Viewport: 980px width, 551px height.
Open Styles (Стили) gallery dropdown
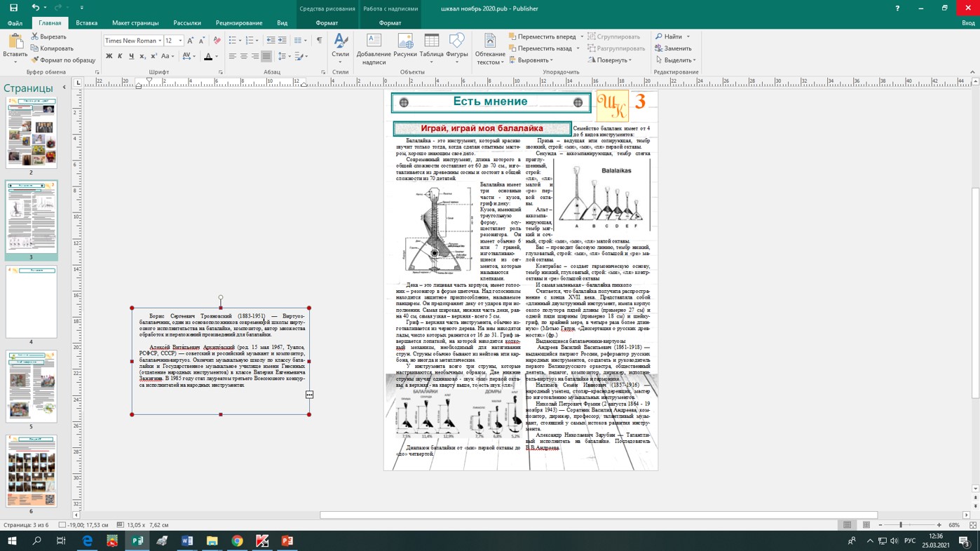341,49
